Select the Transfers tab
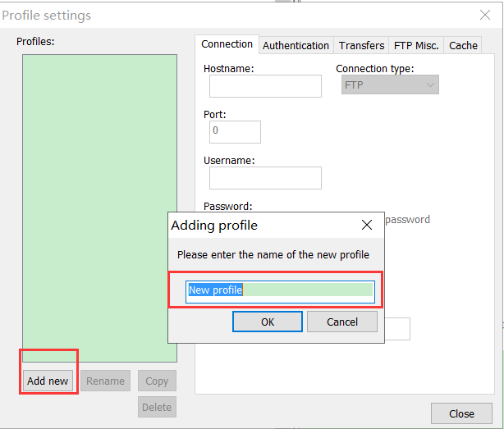This screenshot has height=429, width=504. [361, 45]
